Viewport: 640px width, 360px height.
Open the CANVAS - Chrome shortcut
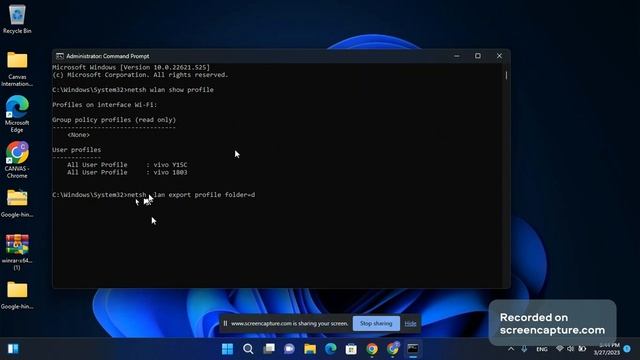[x=17, y=160]
